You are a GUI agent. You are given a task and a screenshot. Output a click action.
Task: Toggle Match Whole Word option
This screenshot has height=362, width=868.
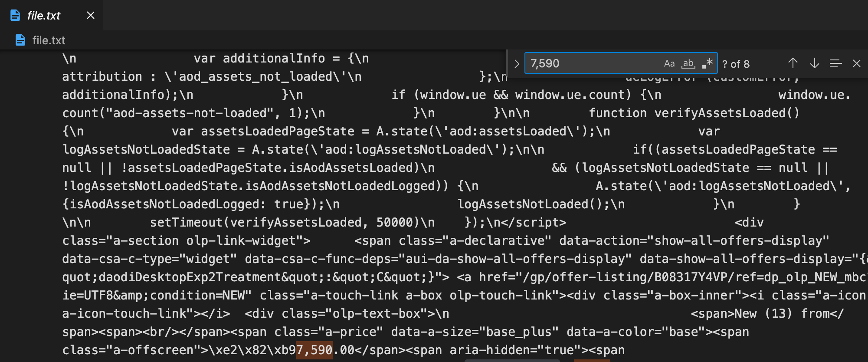pyautogui.click(x=688, y=63)
